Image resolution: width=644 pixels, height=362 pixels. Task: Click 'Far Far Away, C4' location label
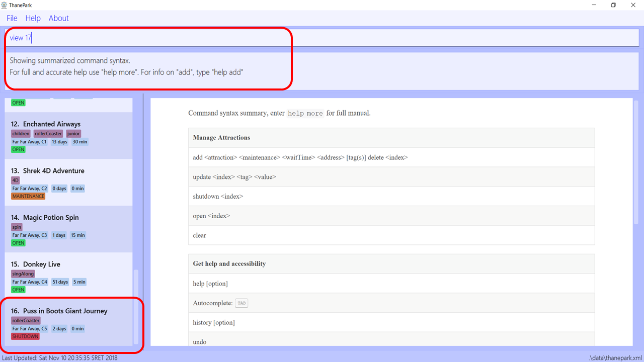click(x=30, y=282)
